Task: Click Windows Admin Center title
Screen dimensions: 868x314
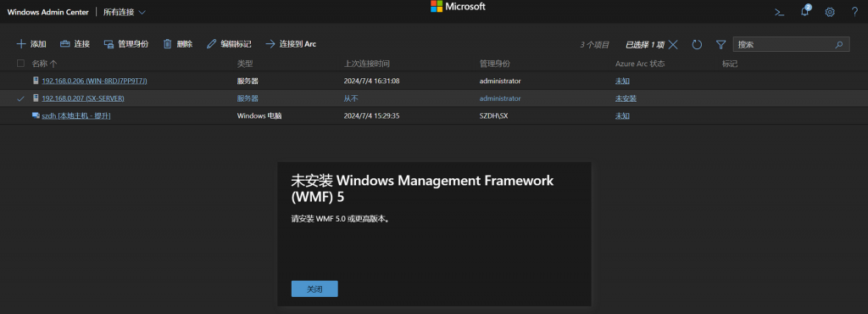Action: click(x=47, y=12)
